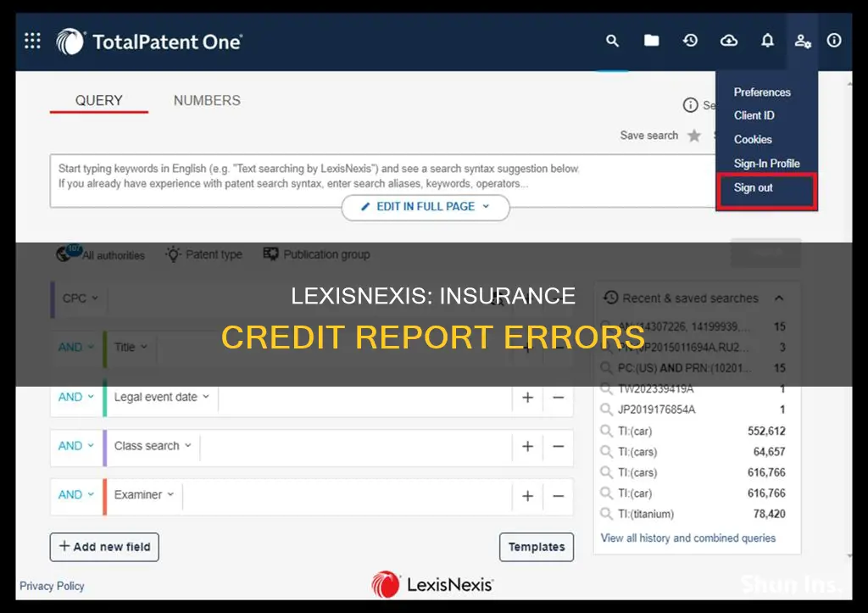Open the notifications bell
Image resolution: width=868 pixels, height=613 pixels.
click(767, 40)
